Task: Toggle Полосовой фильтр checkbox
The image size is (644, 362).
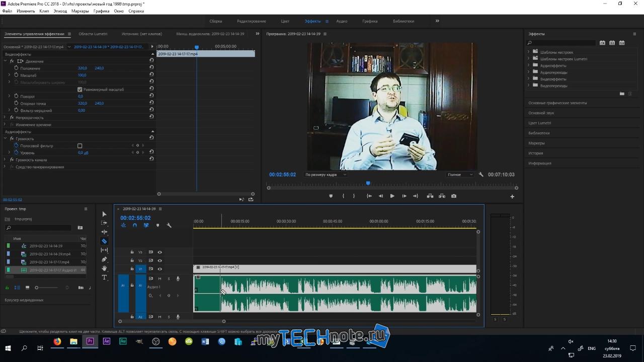Action: coord(79,146)
